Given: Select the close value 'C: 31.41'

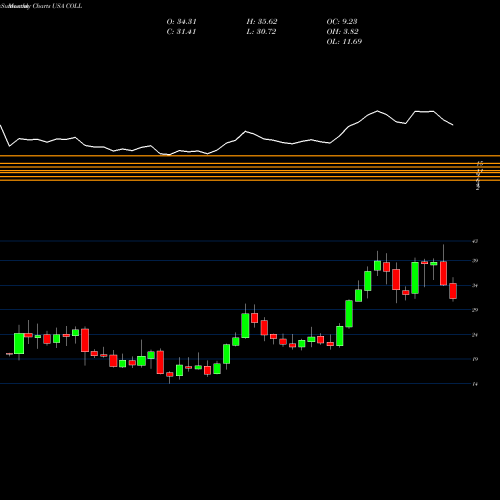Looking at the screenshot, I should [x=181, y=32].
